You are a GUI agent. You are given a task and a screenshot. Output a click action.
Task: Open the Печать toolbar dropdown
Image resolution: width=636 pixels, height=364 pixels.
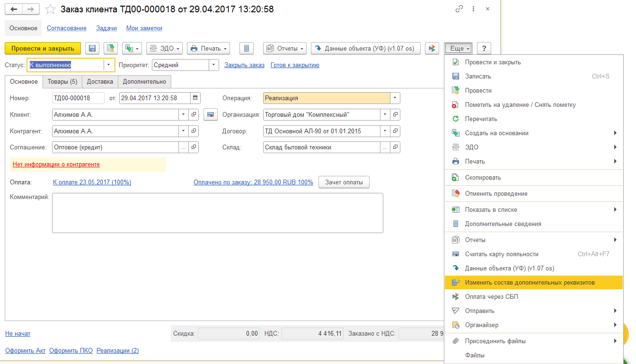(208, 48)
